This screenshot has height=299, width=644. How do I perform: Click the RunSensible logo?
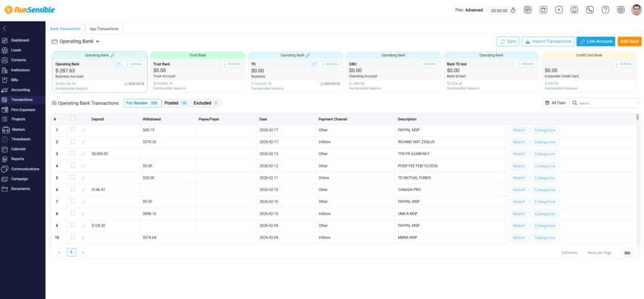[30, 10]
